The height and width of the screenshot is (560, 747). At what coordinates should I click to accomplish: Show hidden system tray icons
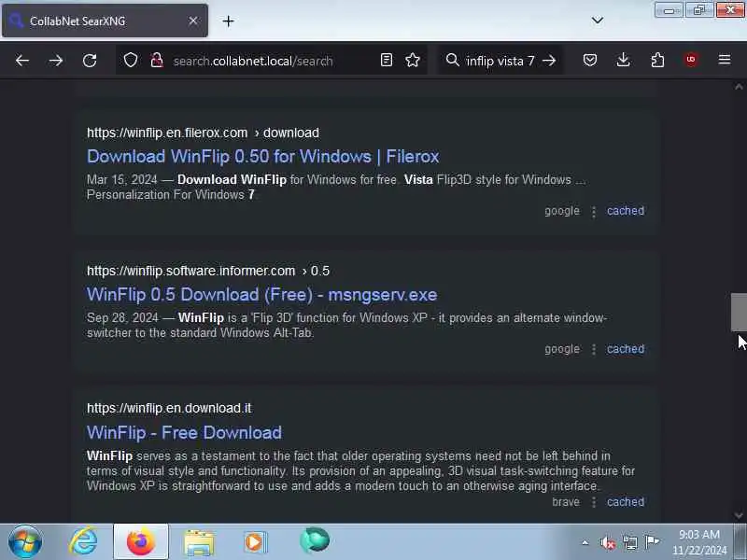click(585, 543)
